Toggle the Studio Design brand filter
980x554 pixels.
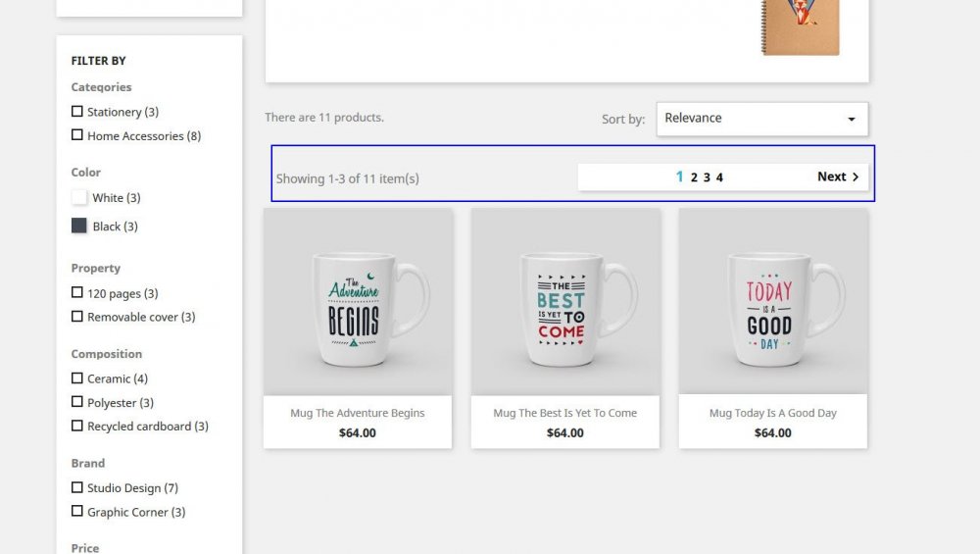pyautogui.click(x=76, y=487)
